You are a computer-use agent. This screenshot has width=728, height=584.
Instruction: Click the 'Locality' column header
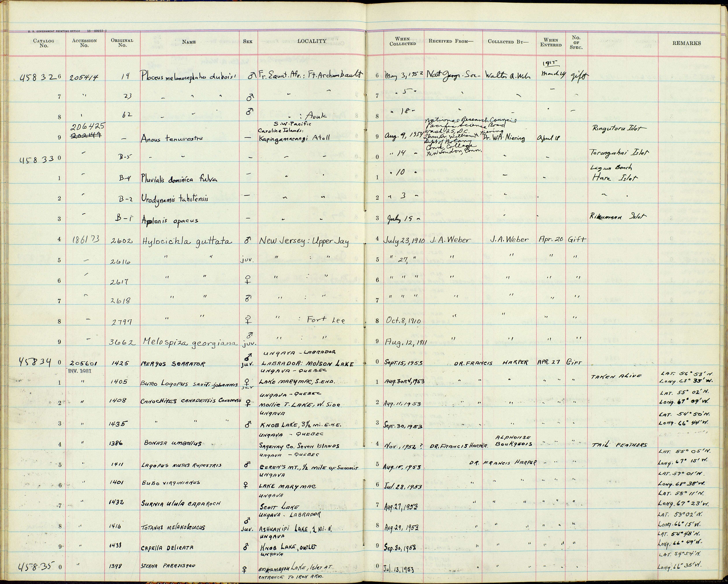(312, 41)
